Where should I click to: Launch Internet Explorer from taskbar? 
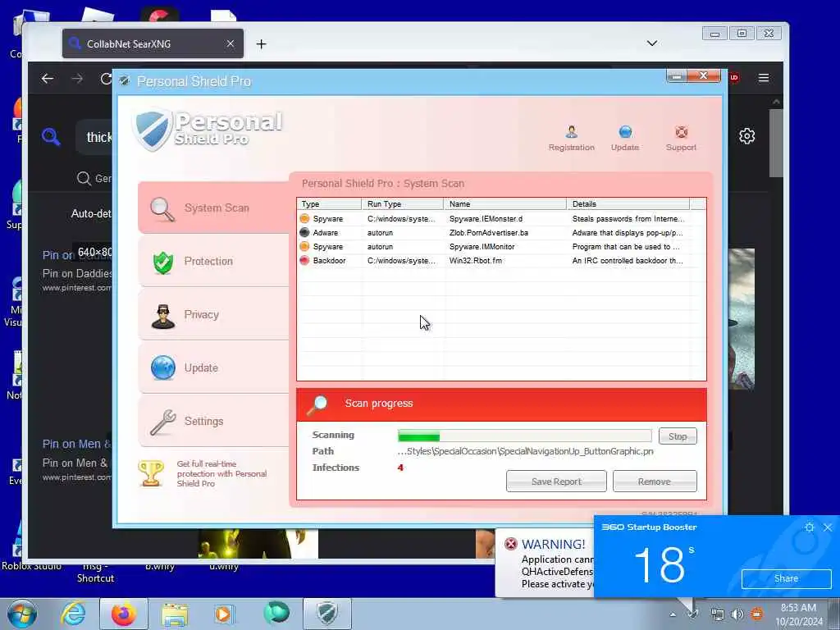pyautogui.click(x=73, y=614)
